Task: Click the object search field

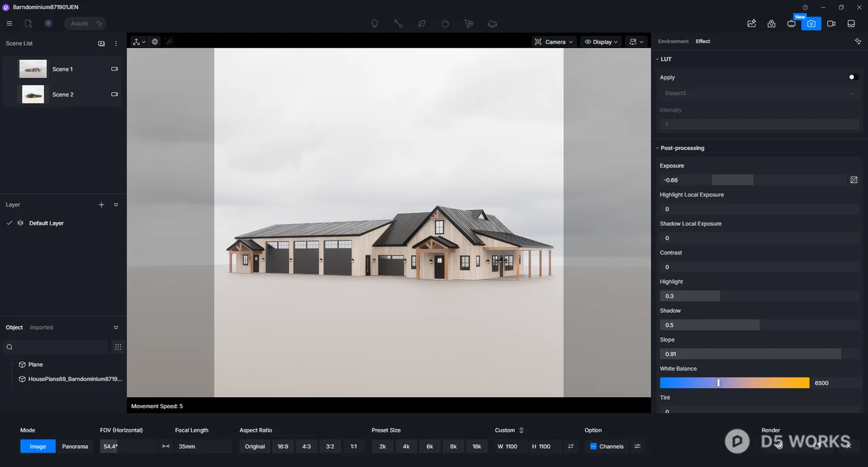Action: click(56, 347)
